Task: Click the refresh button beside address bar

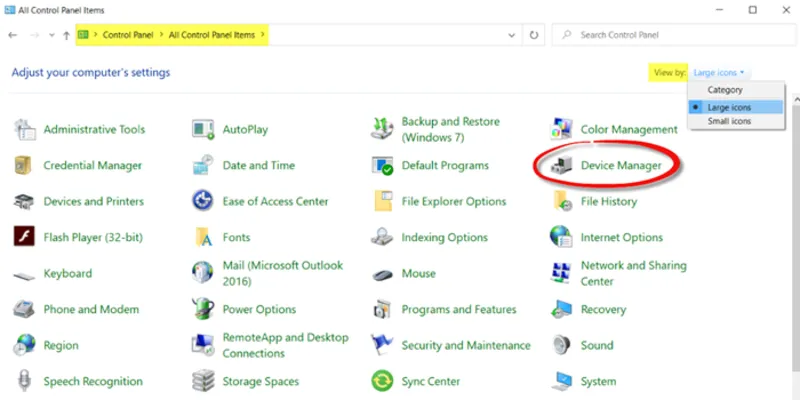Action: pos(535,35)
